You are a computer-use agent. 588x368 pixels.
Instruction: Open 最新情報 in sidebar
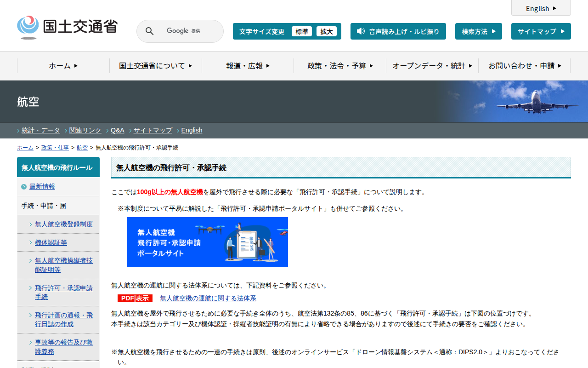(42, 187)
